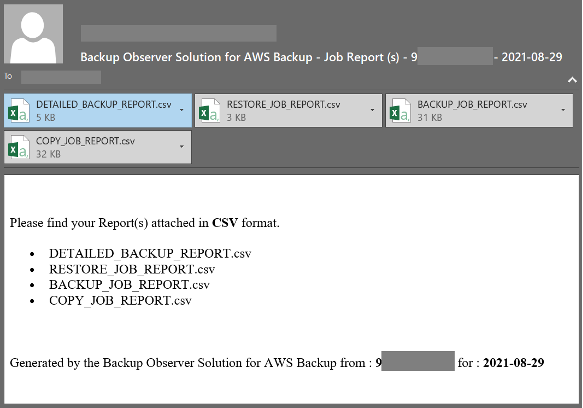Click the sender avatar picture
Image resolution: width=583 pixels, height=408 pixels.
click(x=33, y=34)
